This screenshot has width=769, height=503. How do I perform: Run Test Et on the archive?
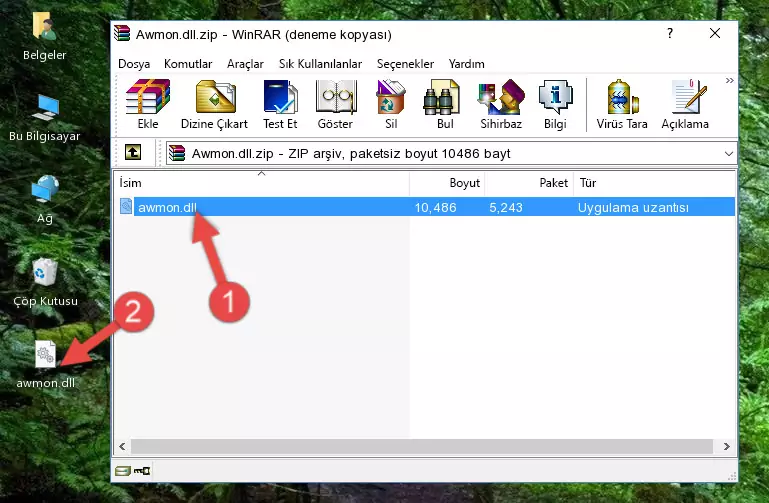280,104
